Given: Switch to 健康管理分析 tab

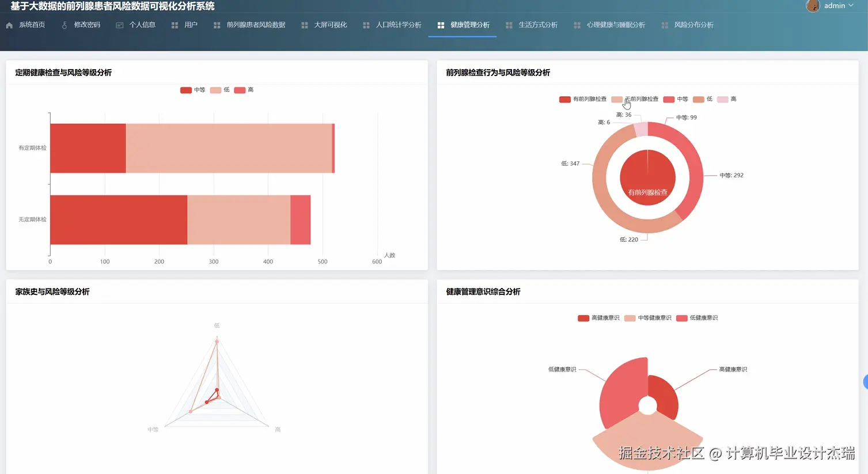Looking at the screenshot, I should click(x=463, y=25).
